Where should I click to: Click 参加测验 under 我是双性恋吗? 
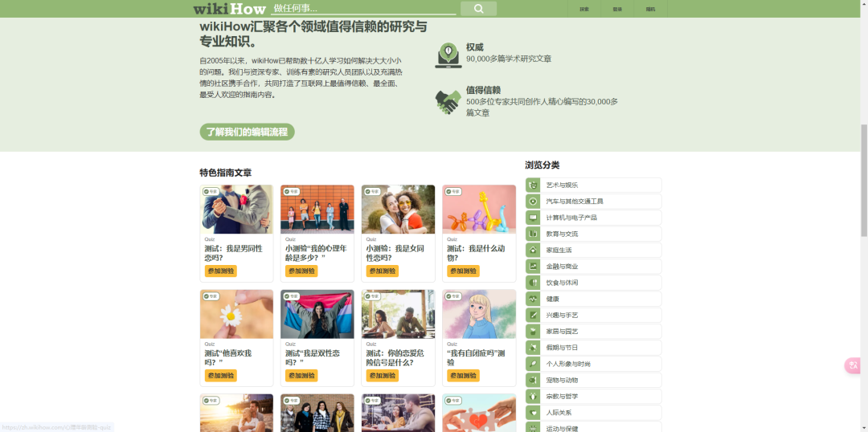[x=301, y=376]
